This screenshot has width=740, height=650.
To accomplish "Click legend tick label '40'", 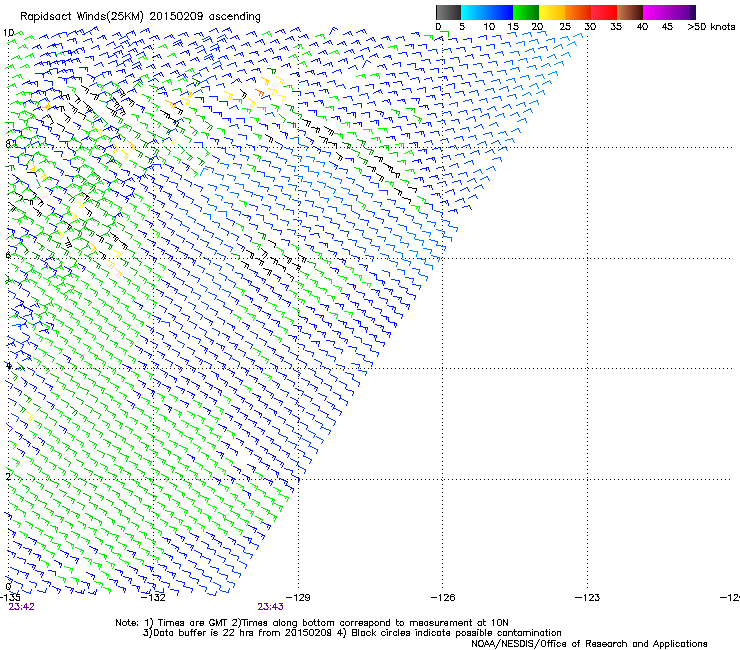I will [x=642, y=27].
